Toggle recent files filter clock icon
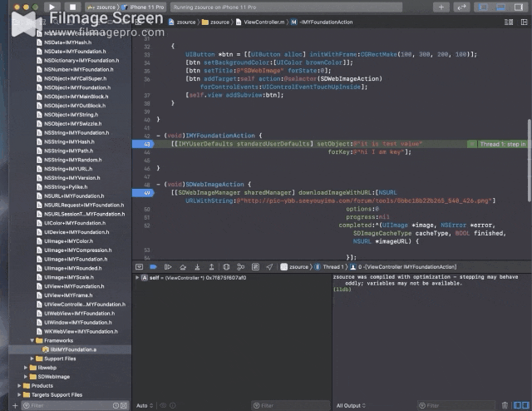The height and width of the screenshot is (411, 532). [116, 405]
